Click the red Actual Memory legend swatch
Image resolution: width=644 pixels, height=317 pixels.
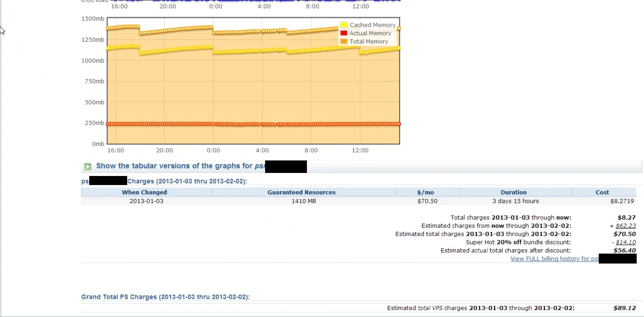click(x=344, y=33)
